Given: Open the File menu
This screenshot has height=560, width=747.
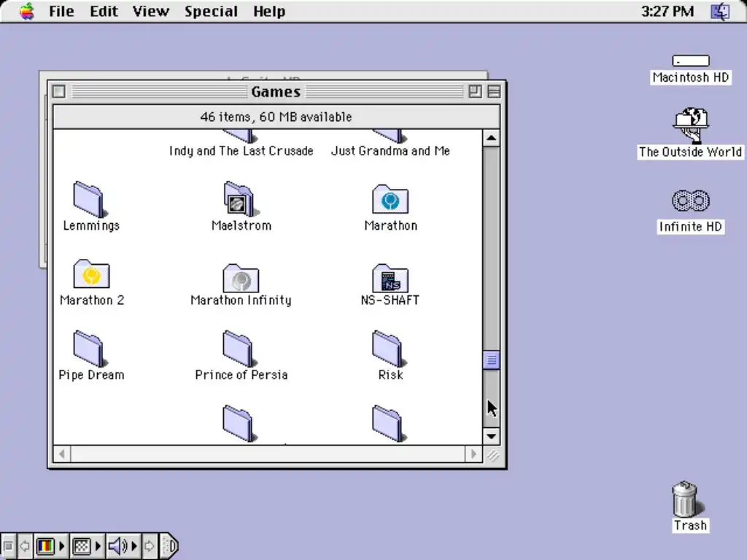Looking at the screenshot, I should tap(61, 11).
